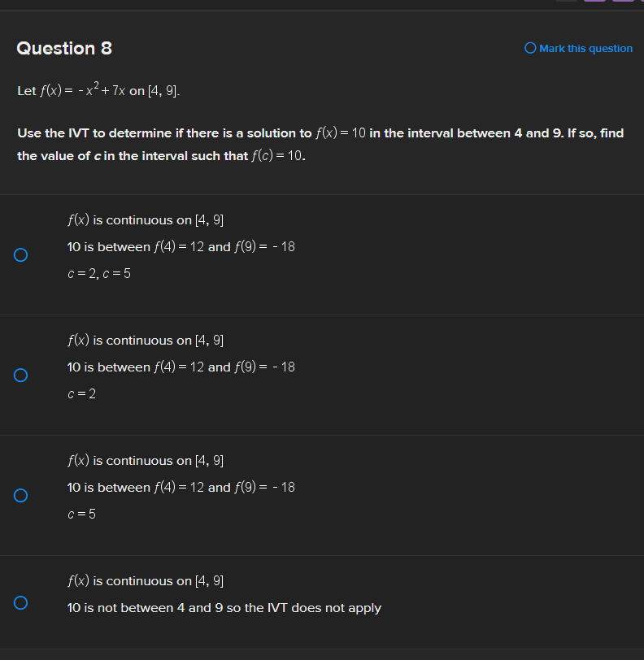Screen dimensions: 644x660
Task: Click the answer text c = 2
Action: point(82,393)
